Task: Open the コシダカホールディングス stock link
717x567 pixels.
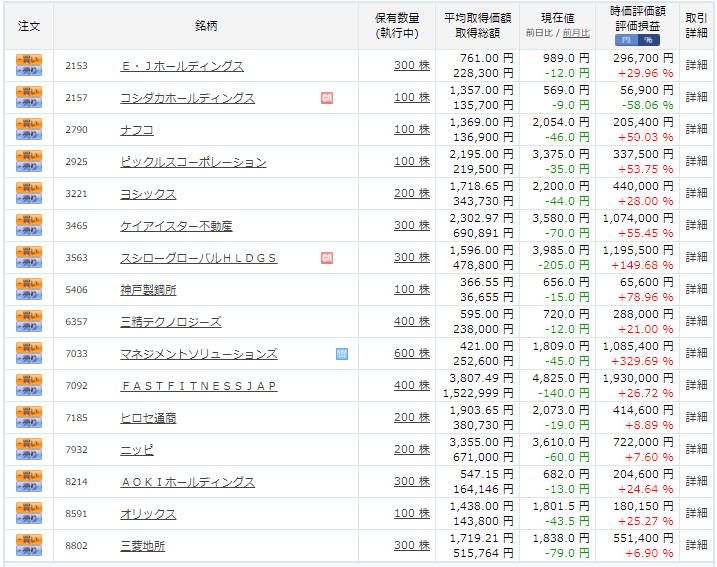Action: pos(187,98)
